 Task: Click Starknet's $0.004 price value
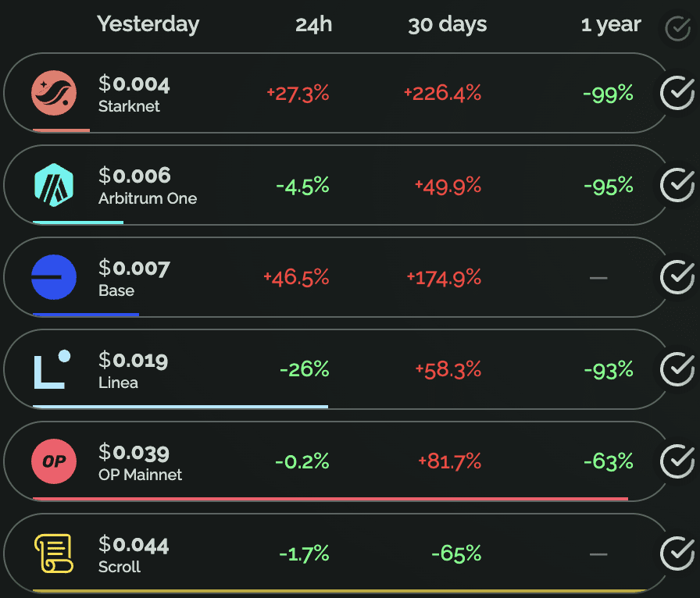pyautogui.click(x=134, y=84)
